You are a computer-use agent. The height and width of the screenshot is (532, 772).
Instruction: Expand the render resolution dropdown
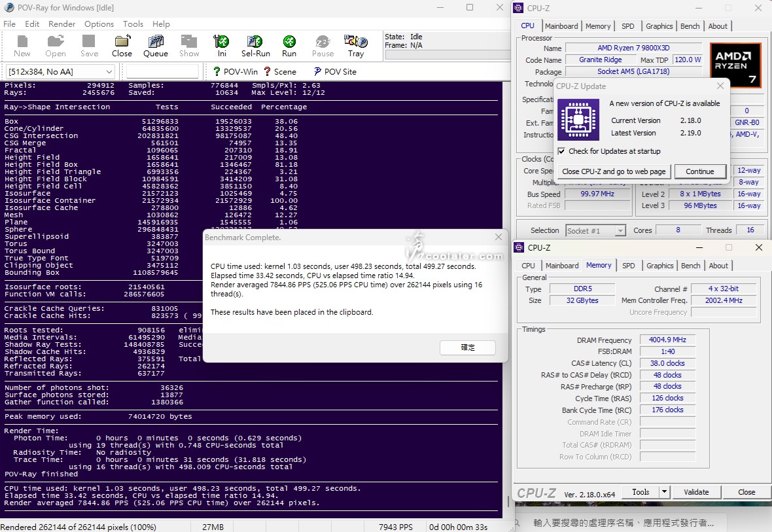click(109, 71)
